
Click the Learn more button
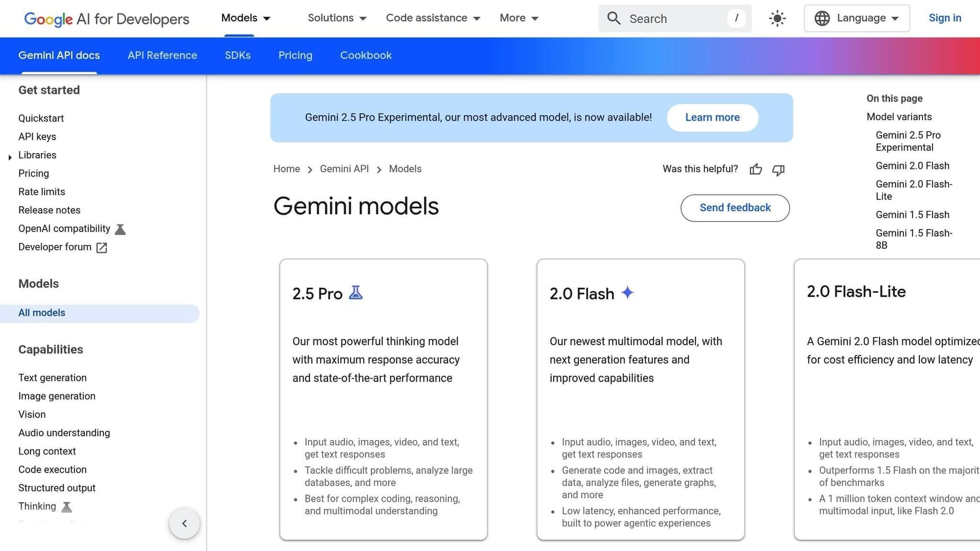coord(713,117)
